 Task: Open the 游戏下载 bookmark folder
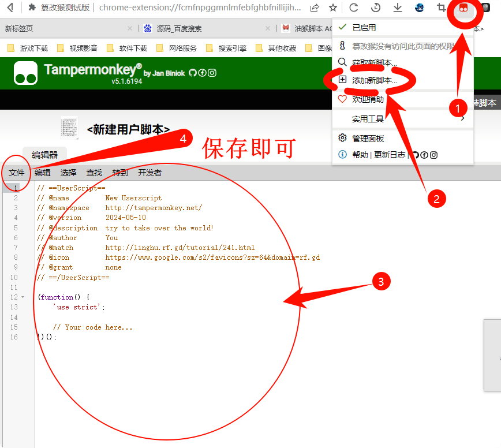pos(28,48)
